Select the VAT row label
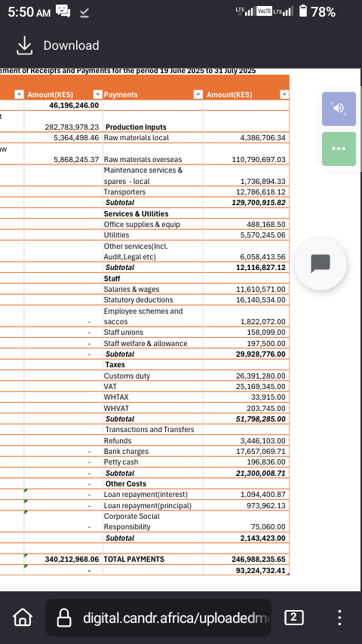Screen dimensions: 362x644 coord(110,387)
